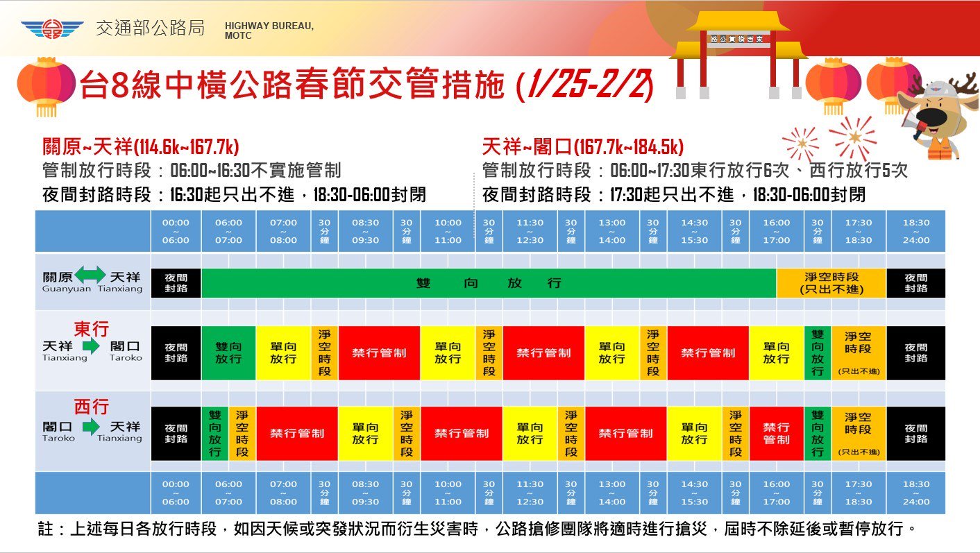Click the 關原~天祥(114.6k~167.7k) red heading
This screenshot has width=980, height=553.
click(141, 147)
